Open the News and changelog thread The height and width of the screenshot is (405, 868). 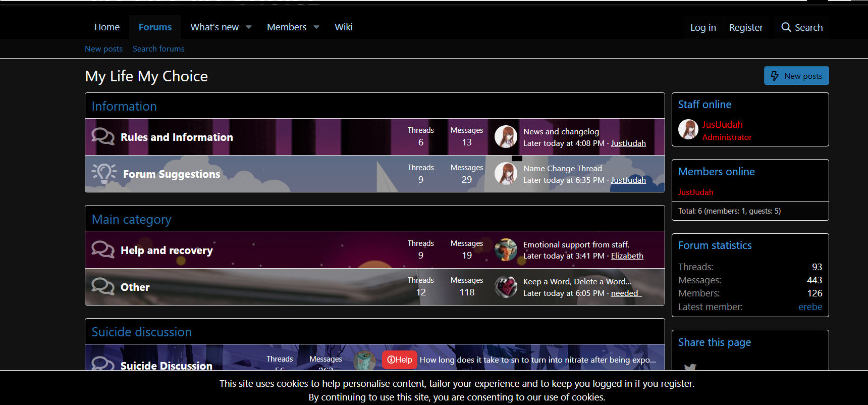coord(561,131)
